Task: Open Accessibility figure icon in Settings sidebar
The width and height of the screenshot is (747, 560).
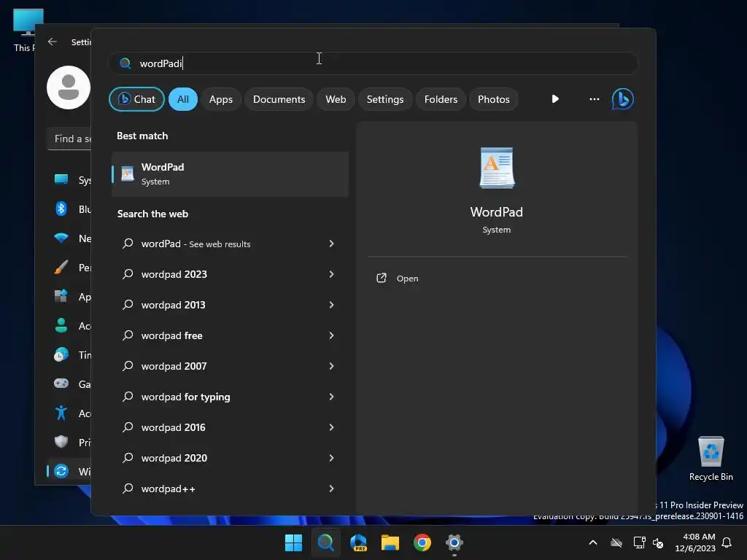Action: pos(61,413)
